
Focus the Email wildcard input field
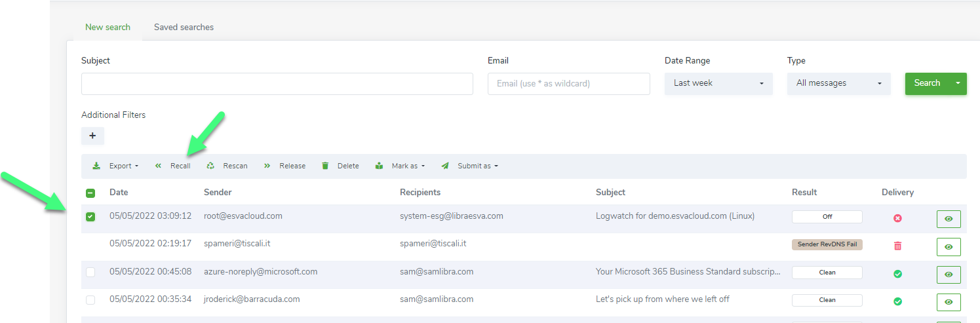pos(569,84)
